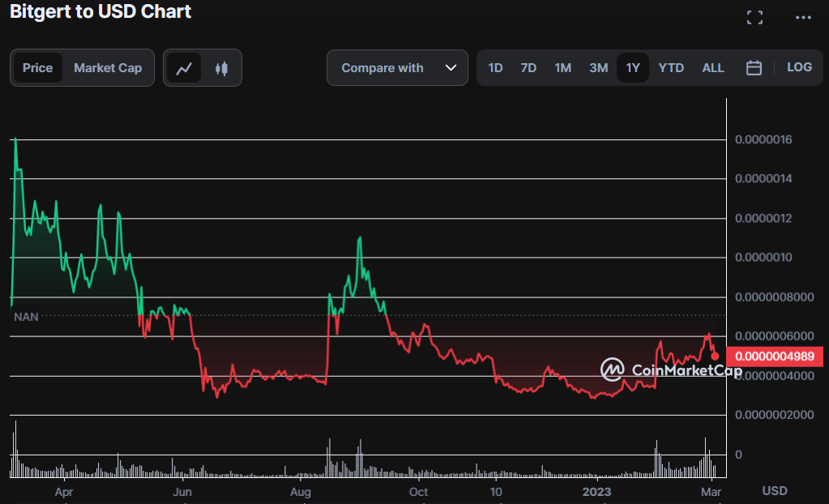
Task: Click the volume axis 0 label
Action: [738, 455]
